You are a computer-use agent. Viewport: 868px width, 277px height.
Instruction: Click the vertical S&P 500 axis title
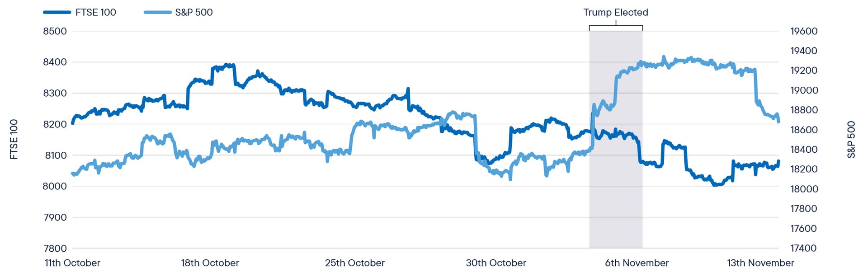[851, 139]
